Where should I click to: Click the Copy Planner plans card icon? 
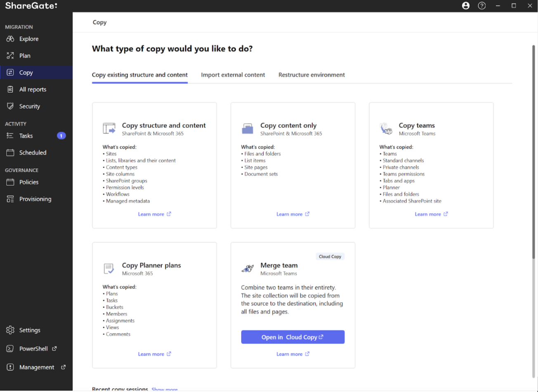point(109,269)
